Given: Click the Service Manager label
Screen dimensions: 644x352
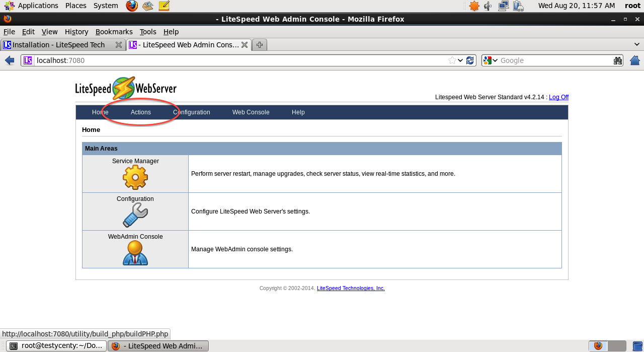Looking at the screenshot, I should (x=135, y=161).
